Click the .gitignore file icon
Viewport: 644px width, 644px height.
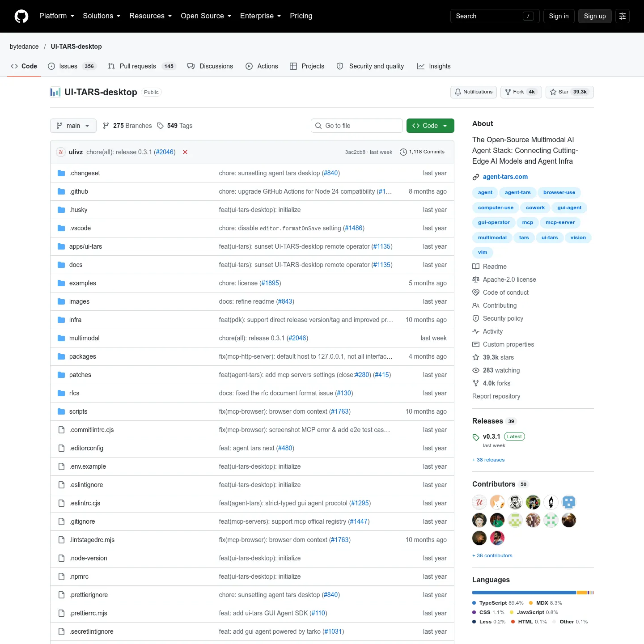click(61, 521)
